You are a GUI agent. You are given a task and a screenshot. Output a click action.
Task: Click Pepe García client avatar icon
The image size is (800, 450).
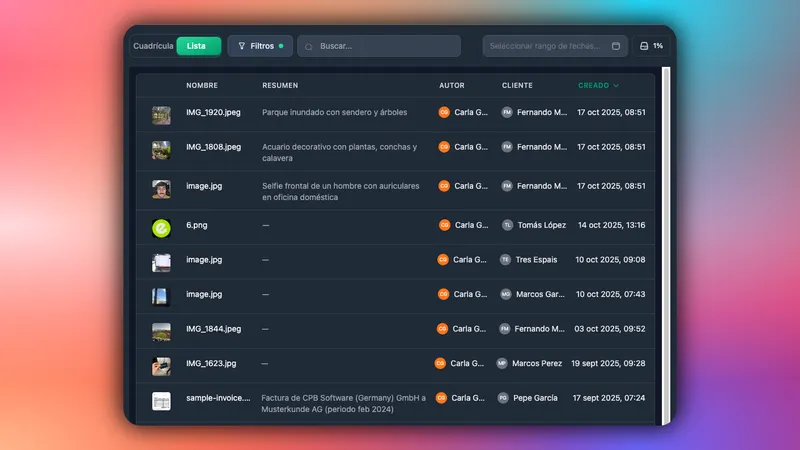pyautogui.click(x=503, y=398)
